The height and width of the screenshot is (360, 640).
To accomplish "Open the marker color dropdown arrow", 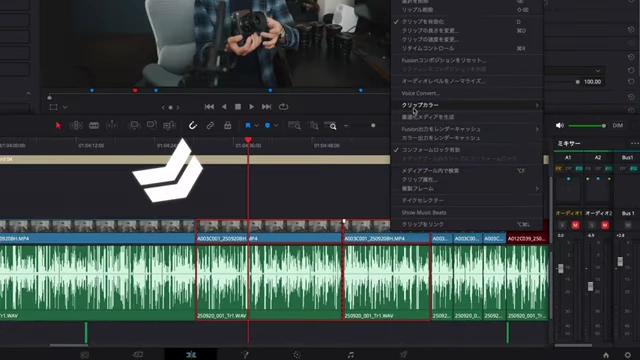I will [x=276, y=126].
